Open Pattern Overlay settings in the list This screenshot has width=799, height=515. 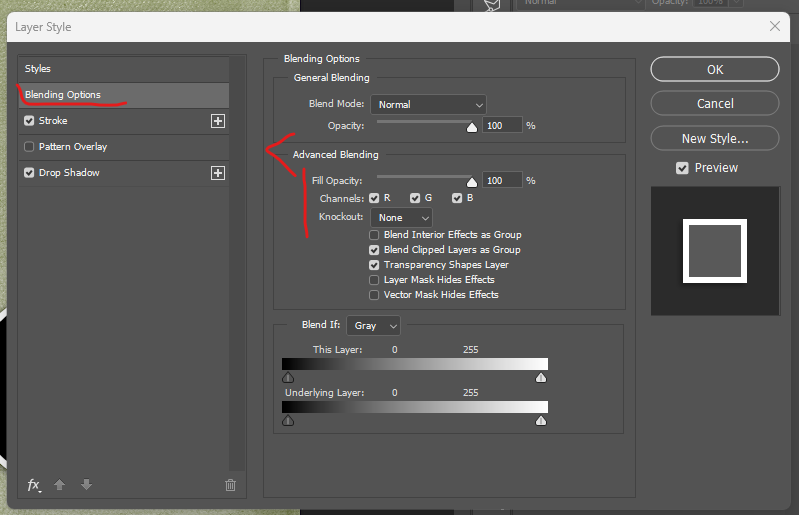point(73,147)
